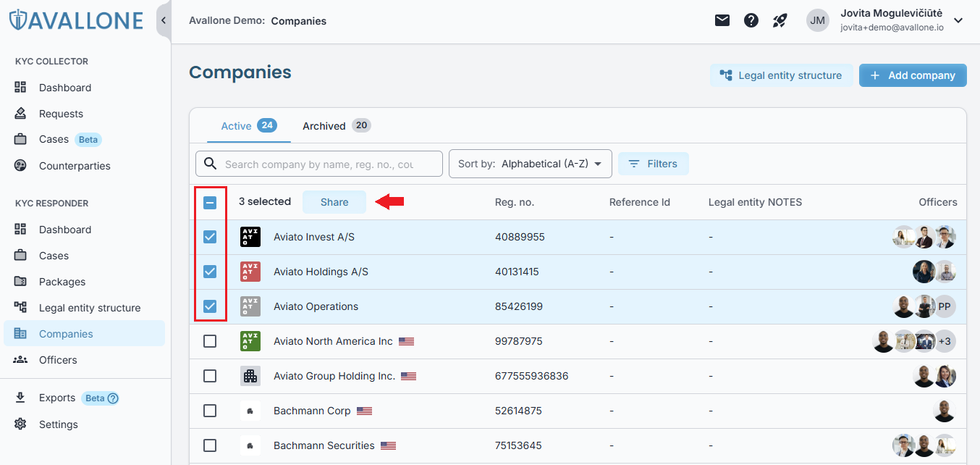Click the rocket launch icon

click(x=780, y=20)
